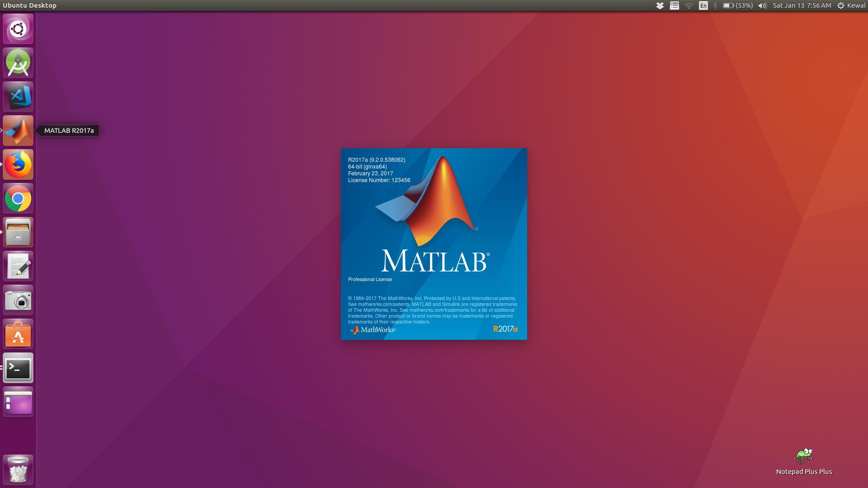This screenshot has width=868, height=488.
Task: Open Visual Studio Code from the launcher
Action: click(x=18, y=97)
